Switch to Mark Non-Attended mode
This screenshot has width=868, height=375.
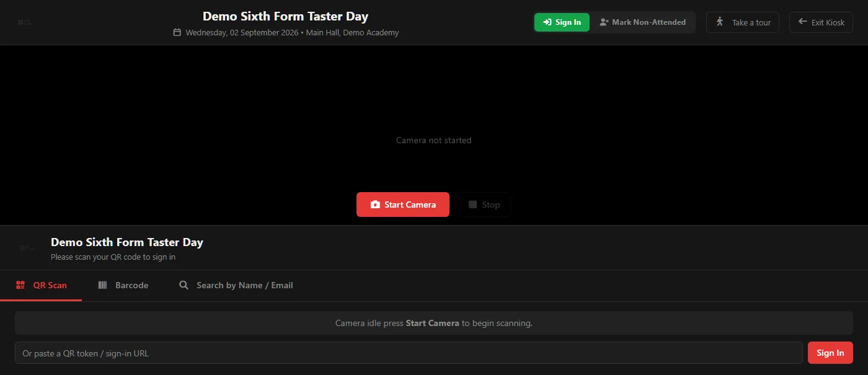click(x=642, y=22)
